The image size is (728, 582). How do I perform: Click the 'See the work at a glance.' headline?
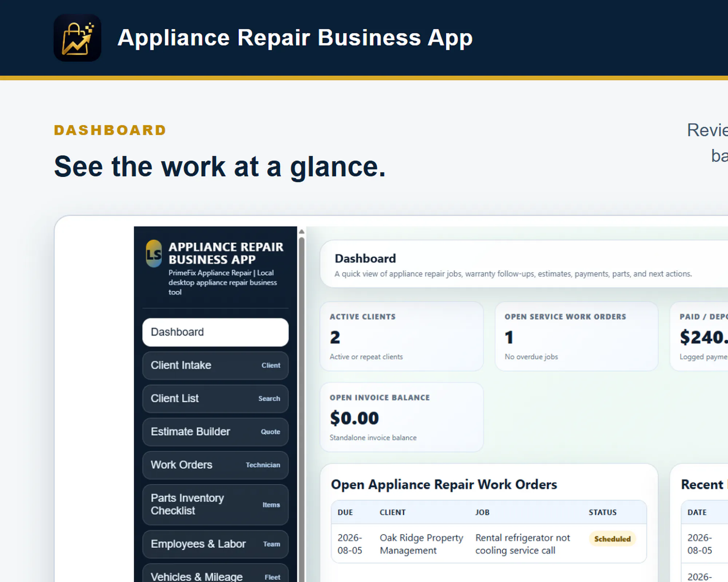219,167
